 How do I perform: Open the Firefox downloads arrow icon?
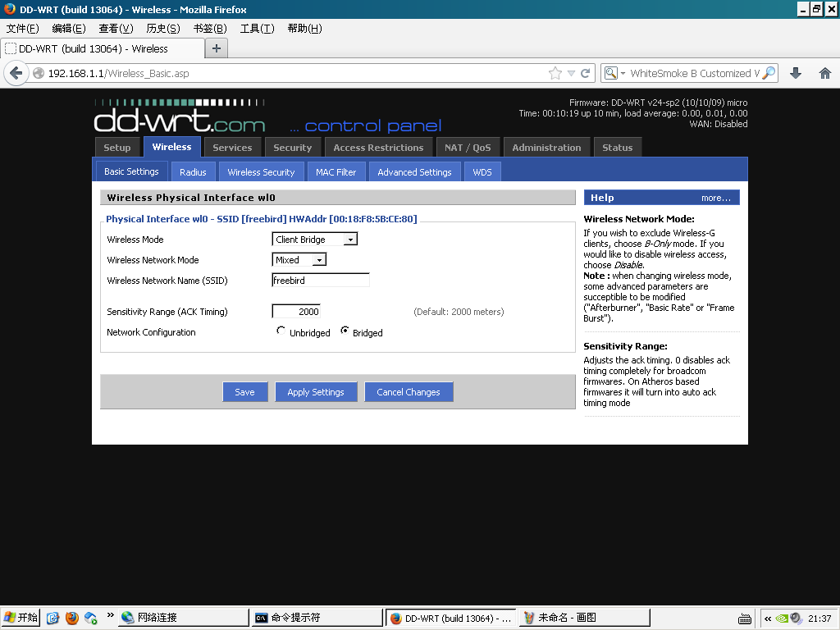[796, 73]
